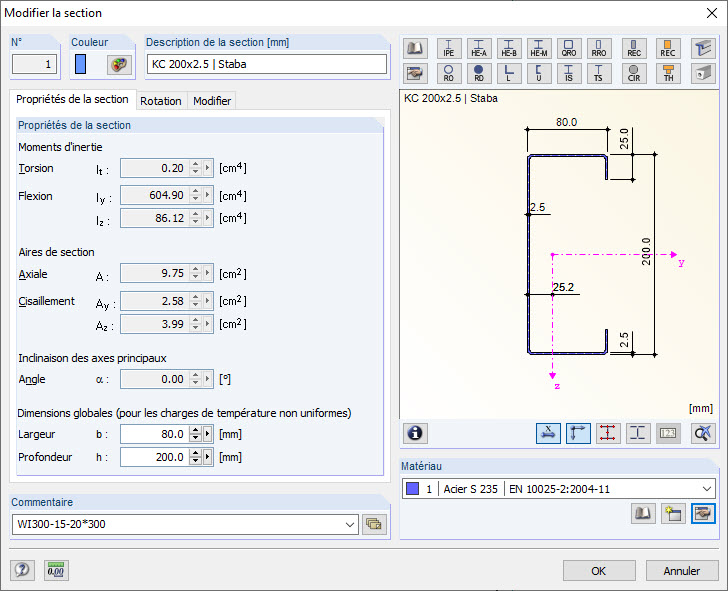Viewport: 728px width, 591px height.
Task: Click the blue section color swatch
Action: [x=80, y=64]
